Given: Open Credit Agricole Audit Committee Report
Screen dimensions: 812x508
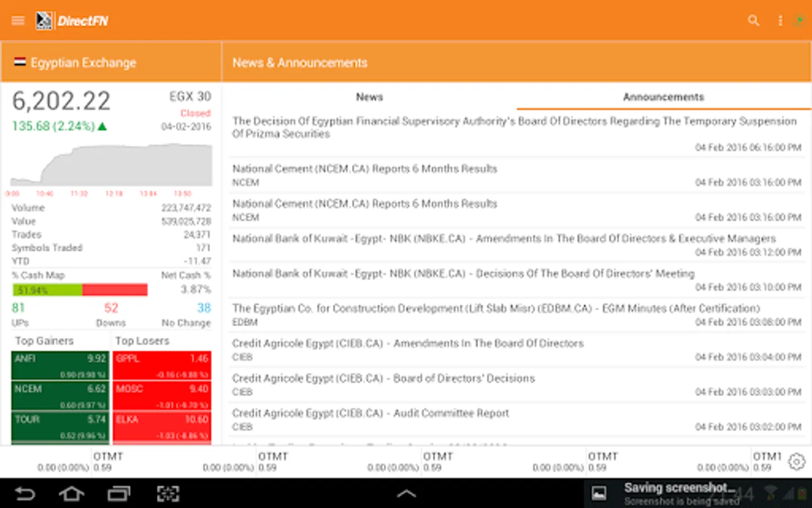Looking at the screenshot, I should (x=517, y=420).
